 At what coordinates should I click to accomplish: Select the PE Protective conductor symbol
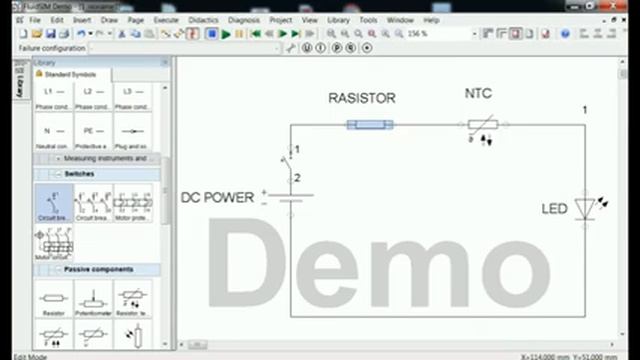(x=93, y=132)
